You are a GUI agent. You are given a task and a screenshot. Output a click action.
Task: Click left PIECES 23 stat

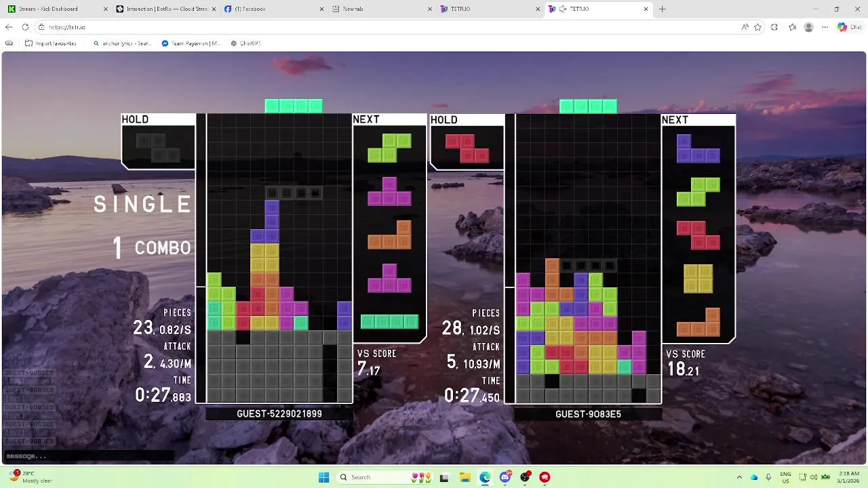[x=163, y=328]
